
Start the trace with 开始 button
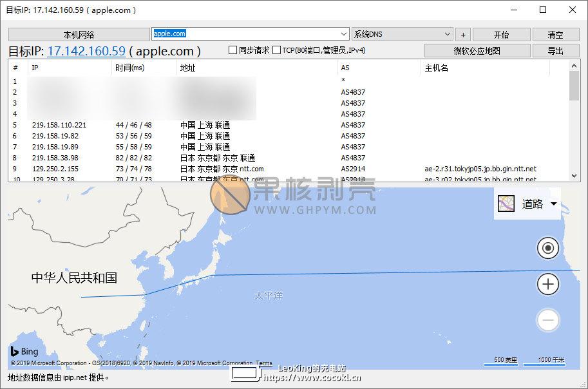(x=501, y=35)
